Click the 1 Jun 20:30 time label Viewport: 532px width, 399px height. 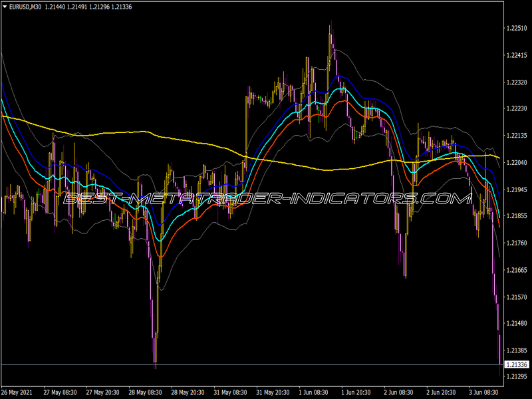[356, 392]
